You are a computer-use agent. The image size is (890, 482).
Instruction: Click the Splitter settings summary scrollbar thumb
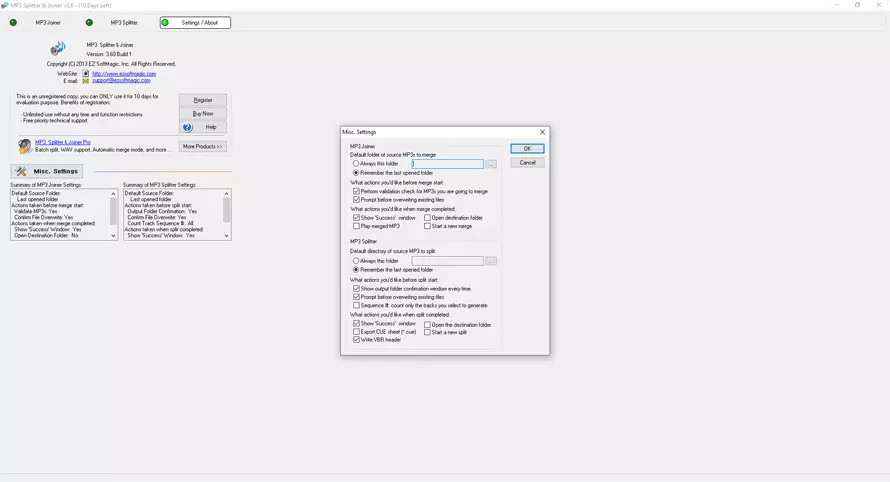click(x=226, y=210)
